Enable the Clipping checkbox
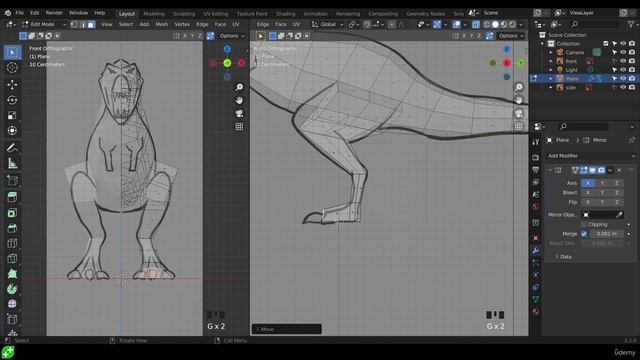The image size is (640, 360). click(584, 224)
